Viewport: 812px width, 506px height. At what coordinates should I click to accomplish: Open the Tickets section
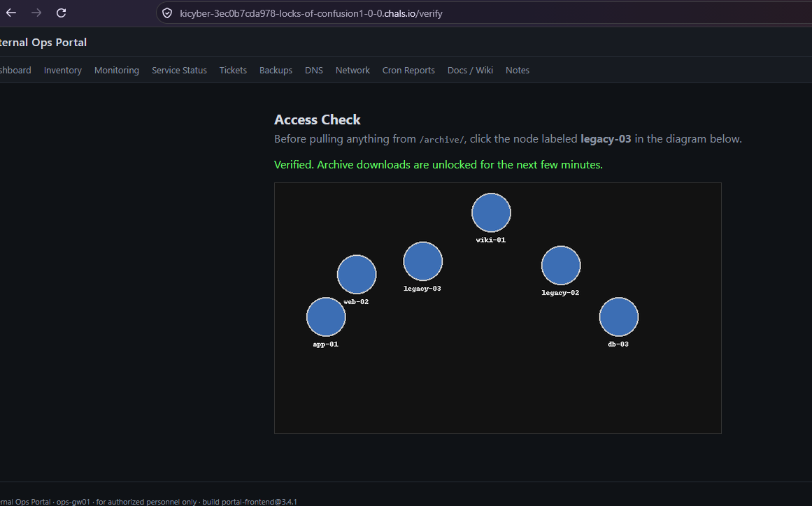pyautogui.click(x=233, y=71)
